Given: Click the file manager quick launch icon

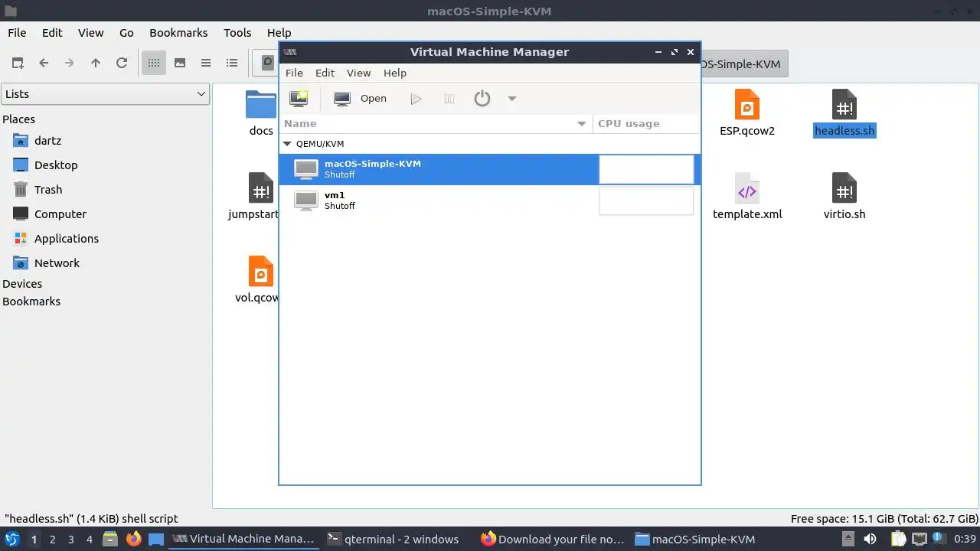Looking at the screenshot, I should click(110, 539).
